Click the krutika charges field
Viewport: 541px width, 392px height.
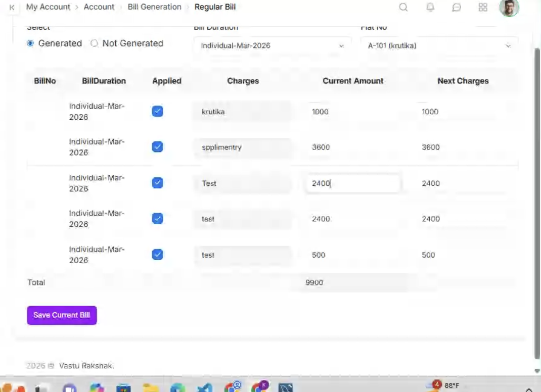pyautogui.click(x=243, y=112)
